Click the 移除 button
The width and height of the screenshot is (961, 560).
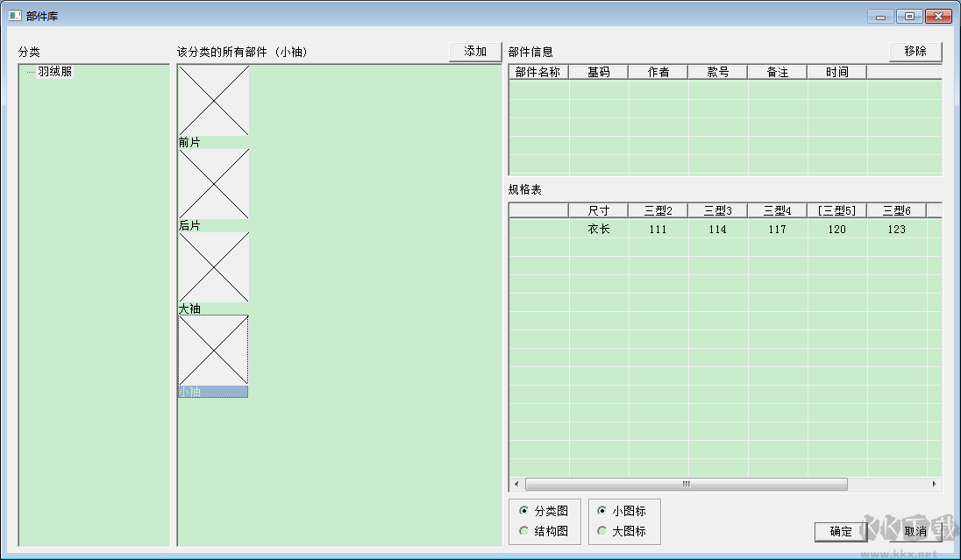click(x=915, y=52)
